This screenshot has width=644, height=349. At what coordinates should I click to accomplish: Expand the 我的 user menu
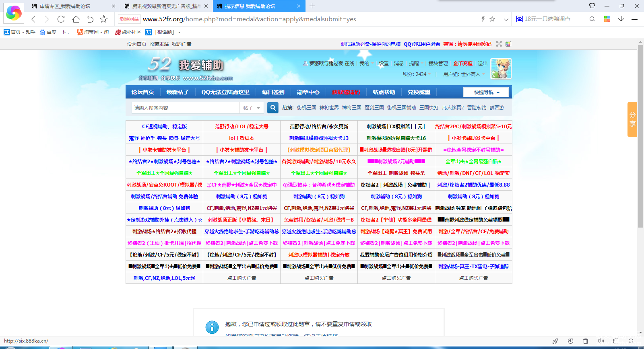click(366, 64)
